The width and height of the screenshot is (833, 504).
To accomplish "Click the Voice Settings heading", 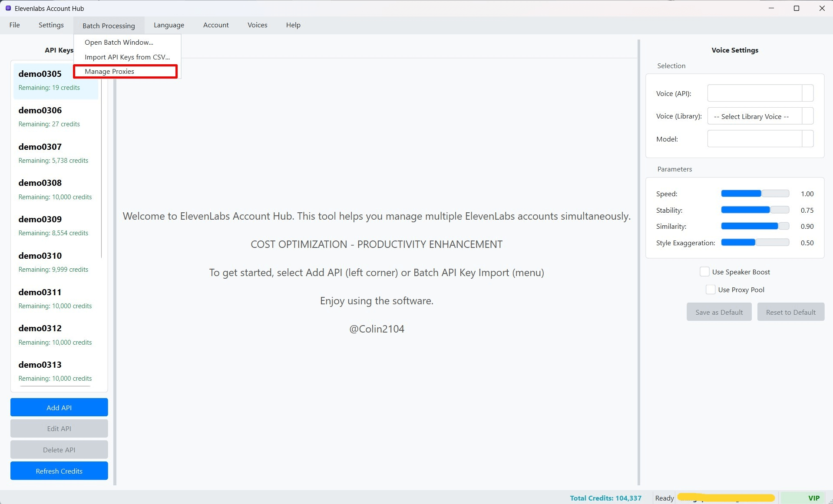I will coord(735,50).
